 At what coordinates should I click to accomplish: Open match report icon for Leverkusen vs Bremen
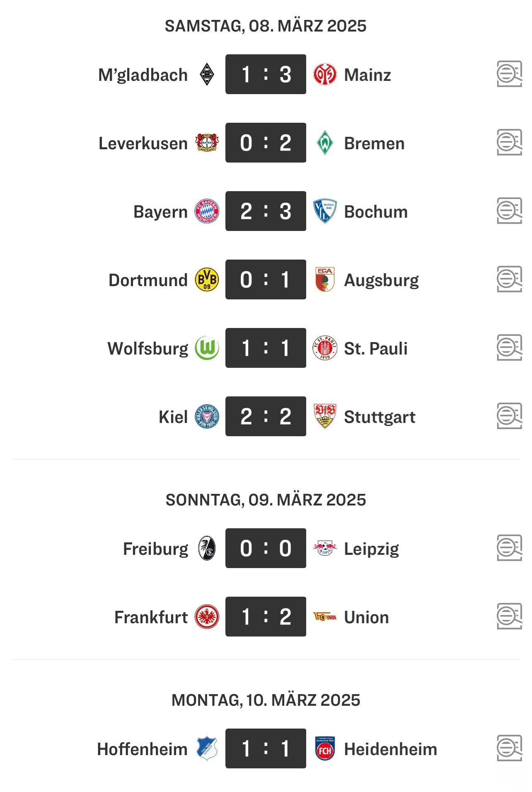pyautogui.click(x=509, y=143)
